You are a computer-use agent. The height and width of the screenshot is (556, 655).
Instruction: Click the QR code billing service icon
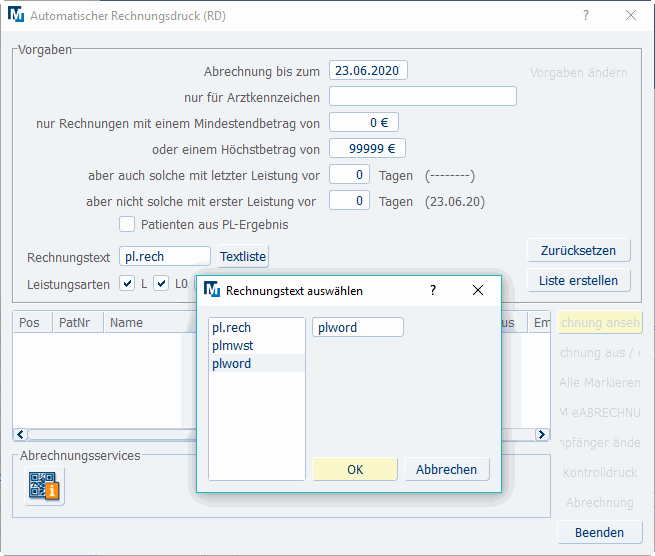[44, 486]
